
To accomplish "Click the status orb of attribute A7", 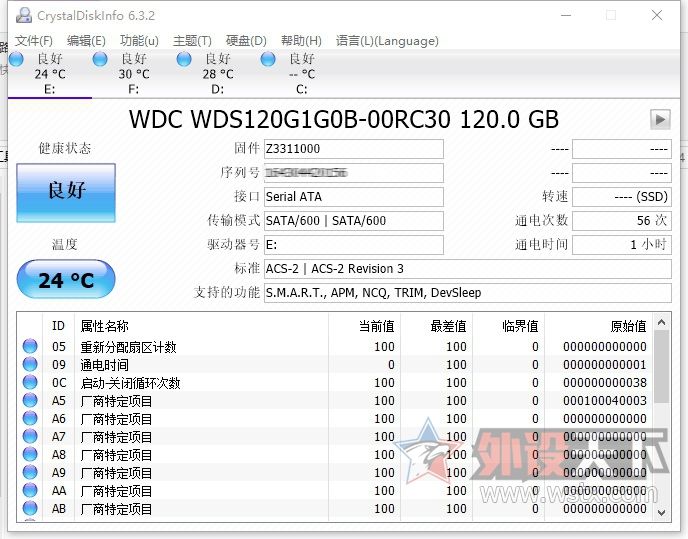I will tap(30, 436).
